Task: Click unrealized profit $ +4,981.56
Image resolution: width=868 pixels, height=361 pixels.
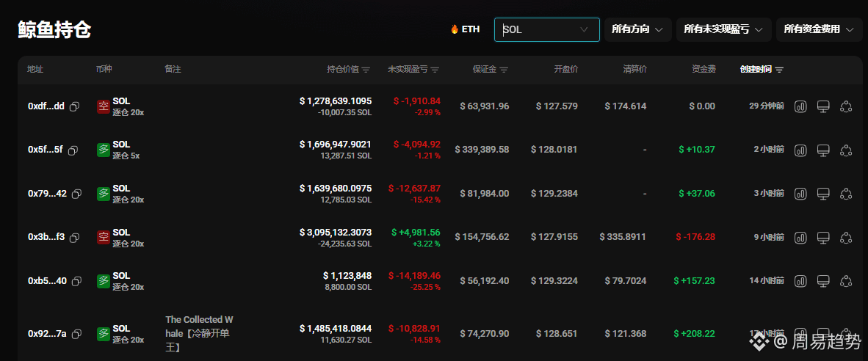Action: coord(416,232)
